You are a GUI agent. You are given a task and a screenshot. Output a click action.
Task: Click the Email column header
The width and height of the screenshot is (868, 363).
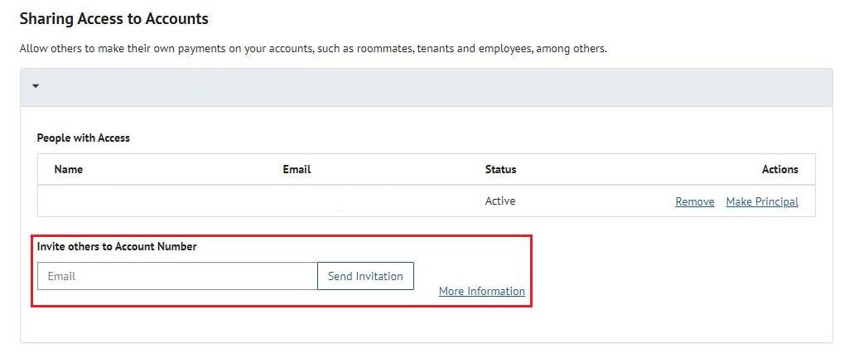[x=297, y=169]
